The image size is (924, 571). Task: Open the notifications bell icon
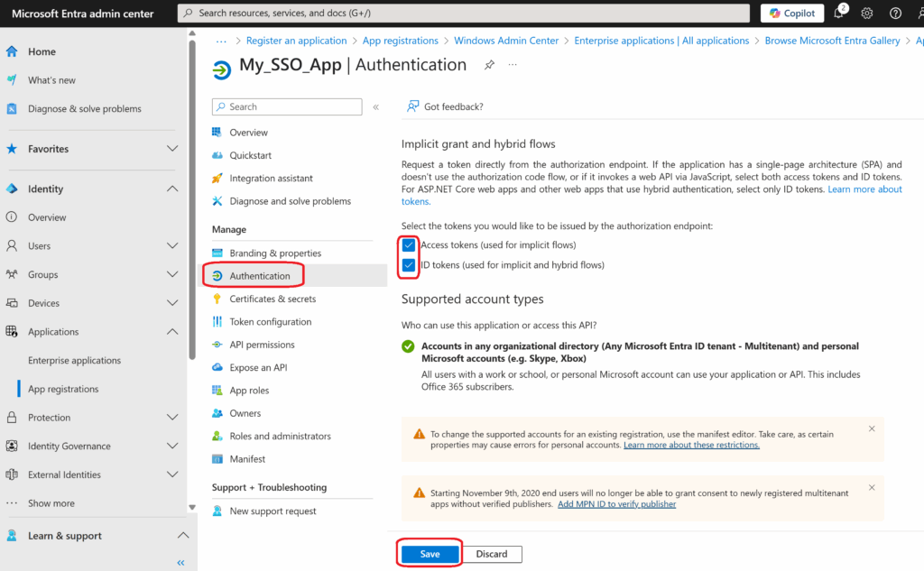click(x=839, y=13)
